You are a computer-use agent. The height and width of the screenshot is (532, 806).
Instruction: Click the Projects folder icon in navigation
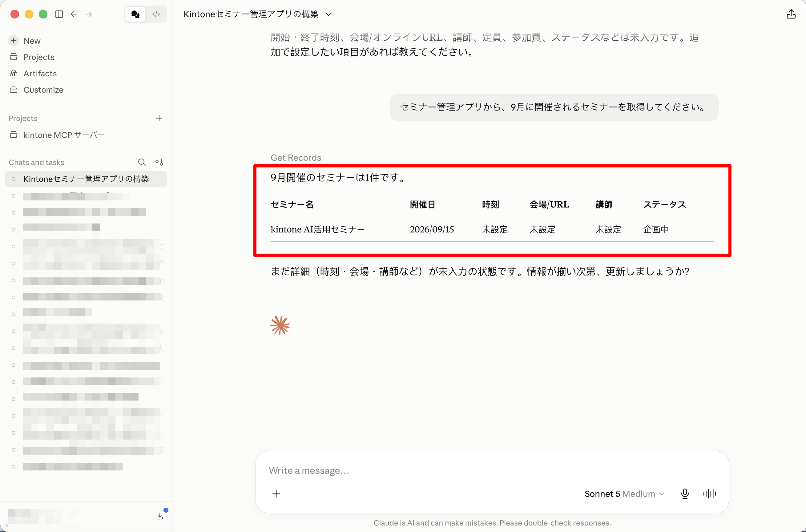(14, 57)
